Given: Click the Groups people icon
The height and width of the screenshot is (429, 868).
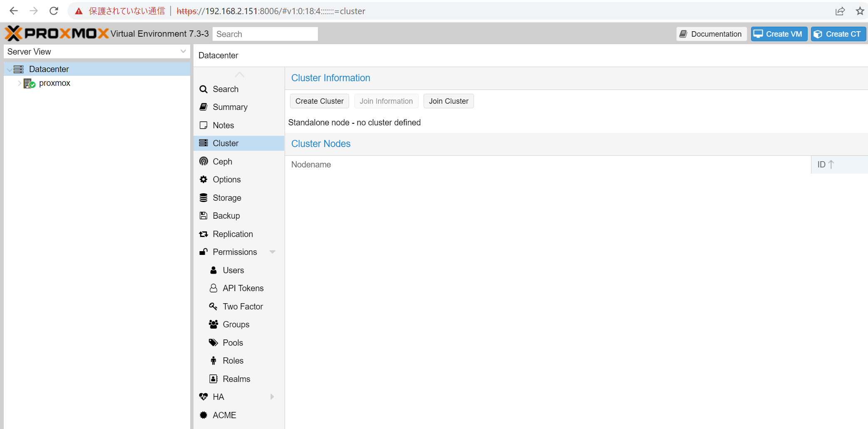Looking at the screenshot, I should tap(213, 324).
